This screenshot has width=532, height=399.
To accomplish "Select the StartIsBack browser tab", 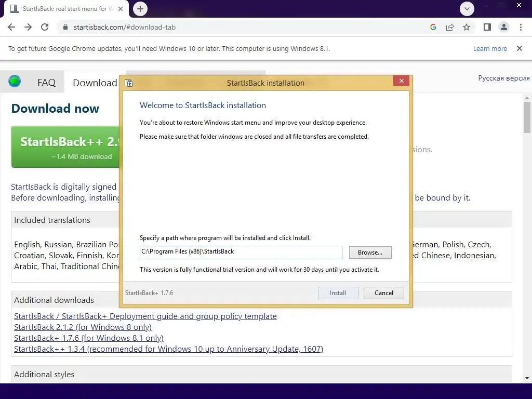I will point(67,9).
